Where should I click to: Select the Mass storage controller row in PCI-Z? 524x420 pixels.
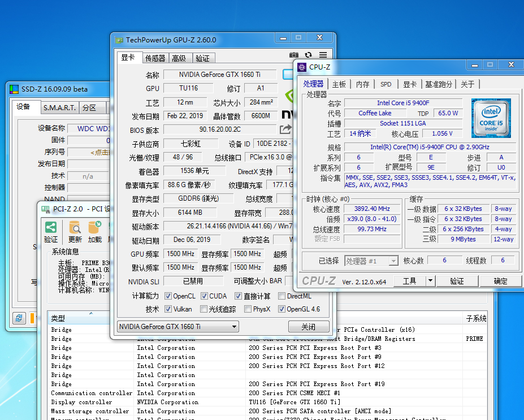267,411
